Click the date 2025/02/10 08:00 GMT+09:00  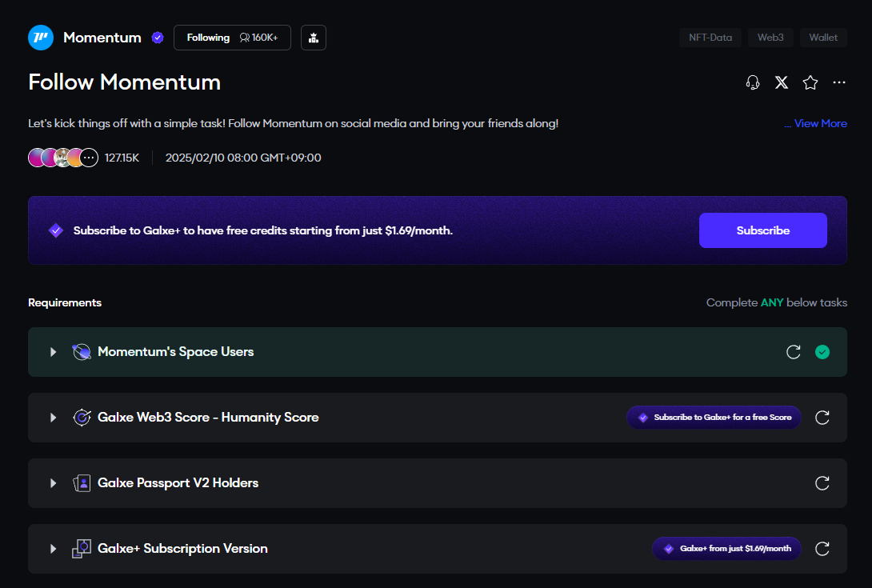[243, 158]
